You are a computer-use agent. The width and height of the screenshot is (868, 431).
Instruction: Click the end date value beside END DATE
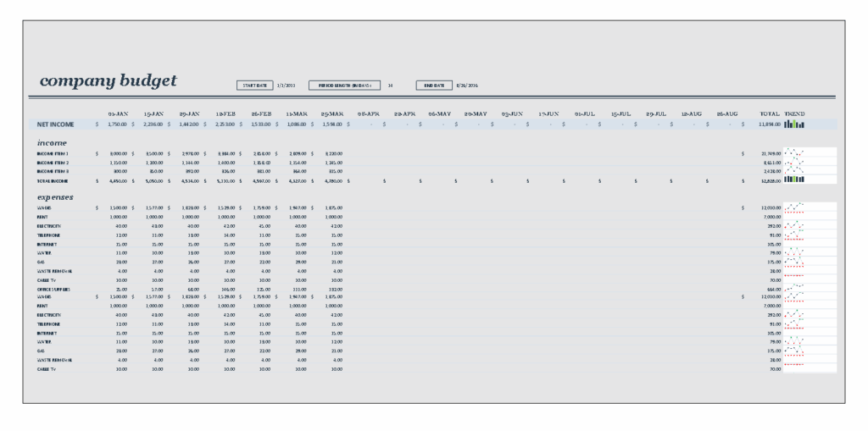(467, 86)
